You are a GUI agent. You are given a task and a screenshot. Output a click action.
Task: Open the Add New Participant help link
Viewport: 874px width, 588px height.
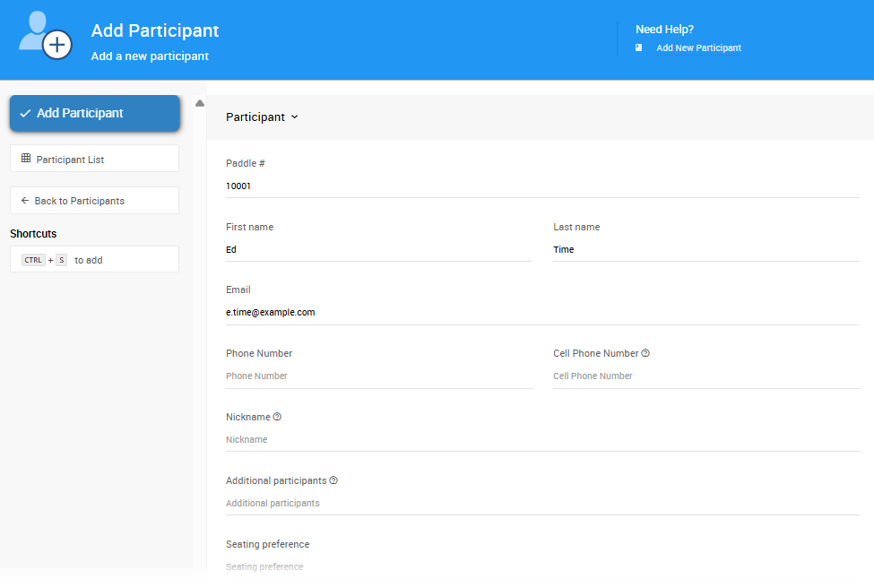[698, 48]
